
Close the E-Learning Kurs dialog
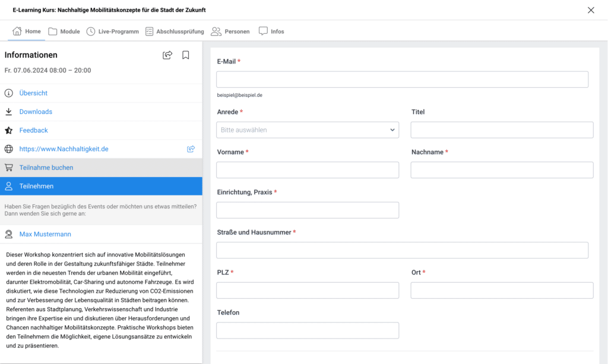click(x=591, y=10)
